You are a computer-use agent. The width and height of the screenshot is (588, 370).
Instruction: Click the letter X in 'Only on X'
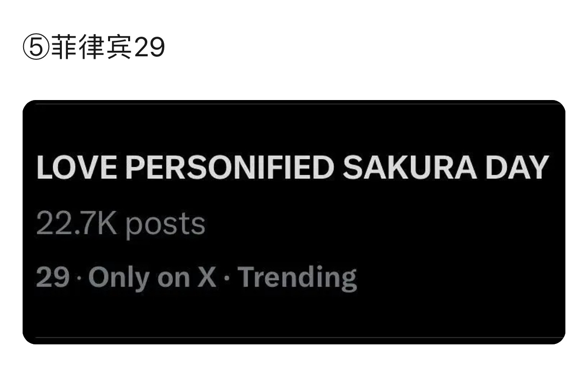207,277
